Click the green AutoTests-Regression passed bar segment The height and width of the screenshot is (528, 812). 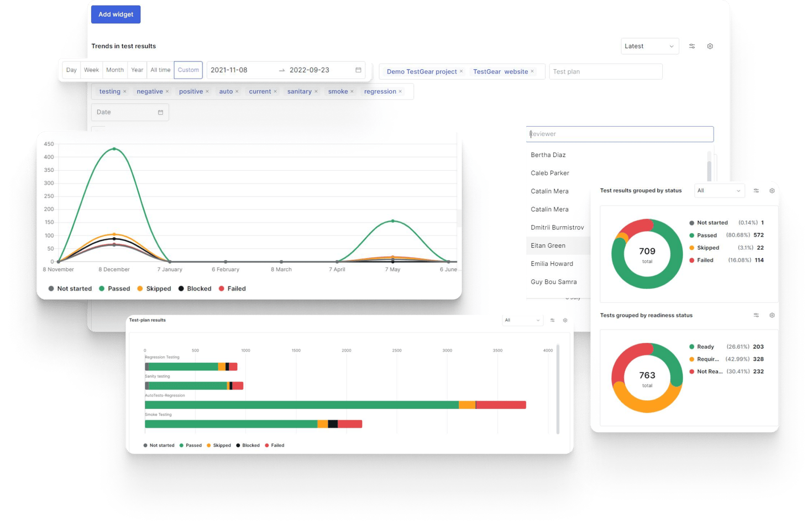301,405
